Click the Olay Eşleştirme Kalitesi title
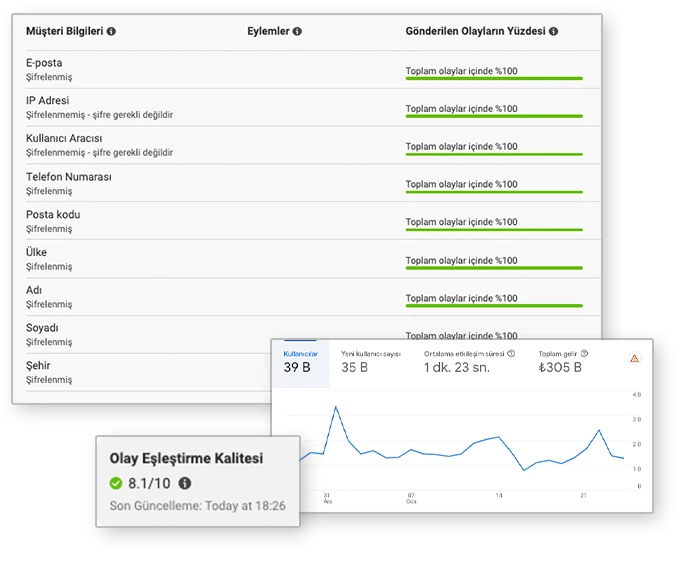The height and width of the screenshot is (564, 689). coord(186,458)
